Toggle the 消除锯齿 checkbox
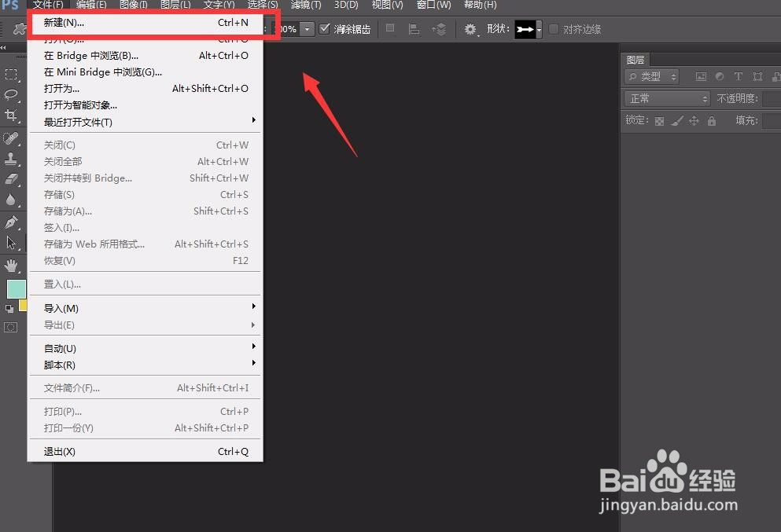Viewport: 781px width, 532px height. pyautogui.click(x=325, y=29)
